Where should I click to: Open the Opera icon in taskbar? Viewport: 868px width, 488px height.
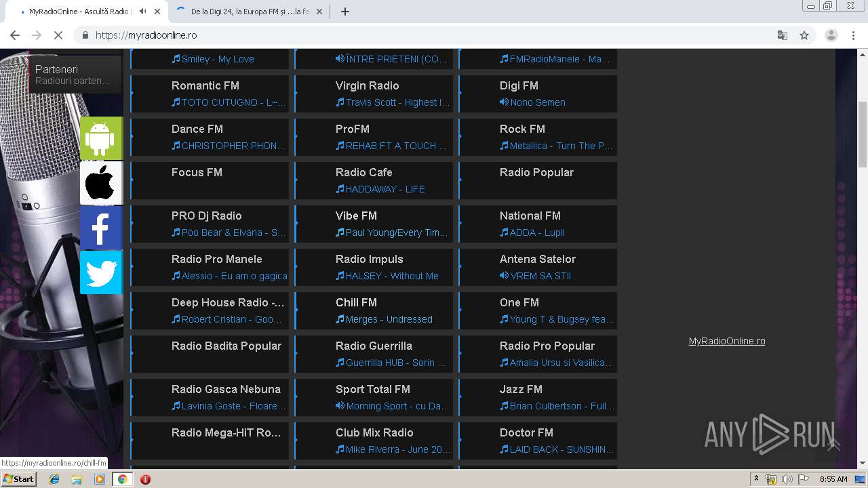point(145,479)
